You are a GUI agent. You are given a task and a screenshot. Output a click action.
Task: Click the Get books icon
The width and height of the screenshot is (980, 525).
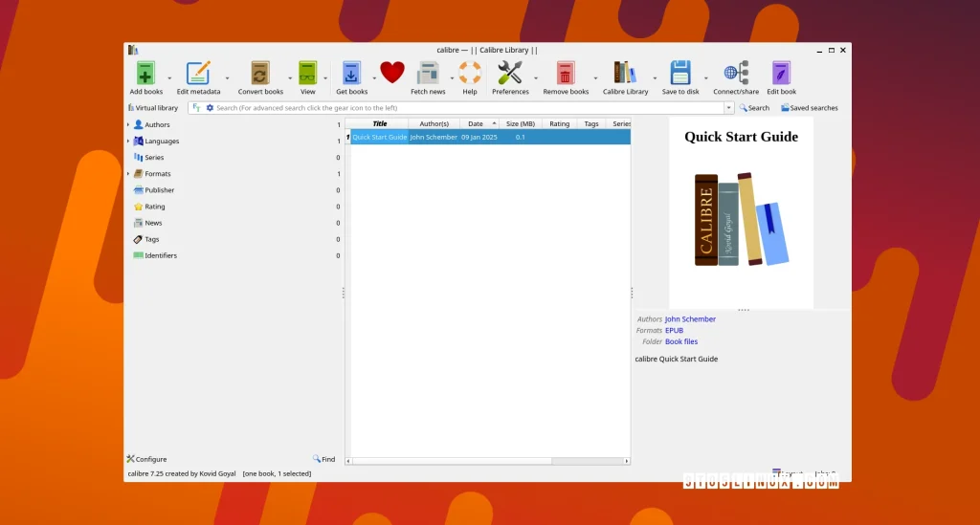click(351, 74)
